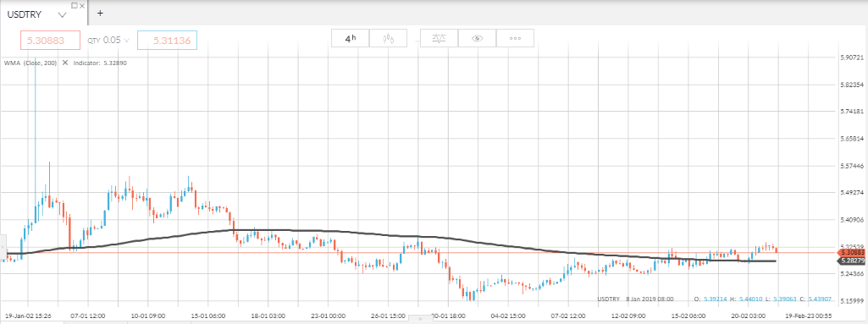868x324 pixels.
Task: Open the three-dots more options menu
Action: [516, 38]
